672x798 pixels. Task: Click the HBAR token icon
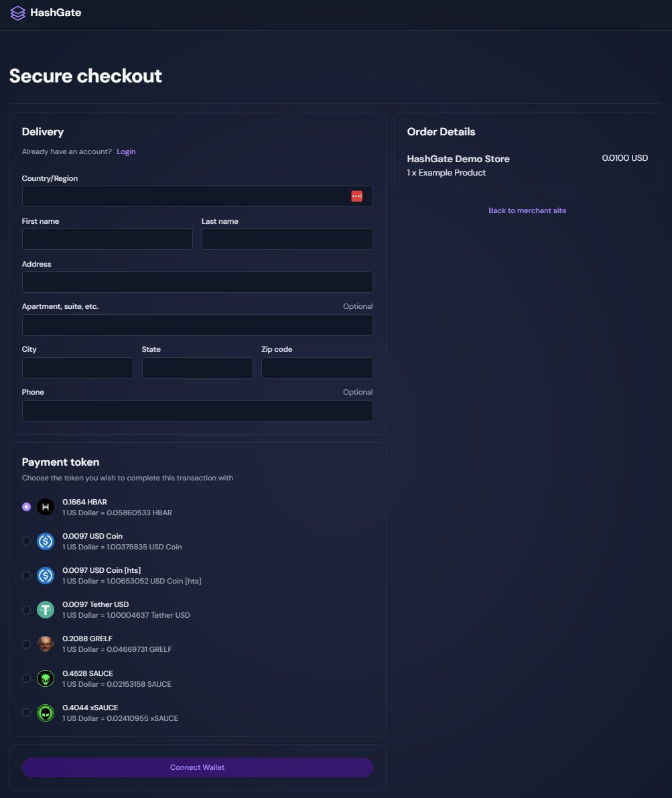coord(46,507)
